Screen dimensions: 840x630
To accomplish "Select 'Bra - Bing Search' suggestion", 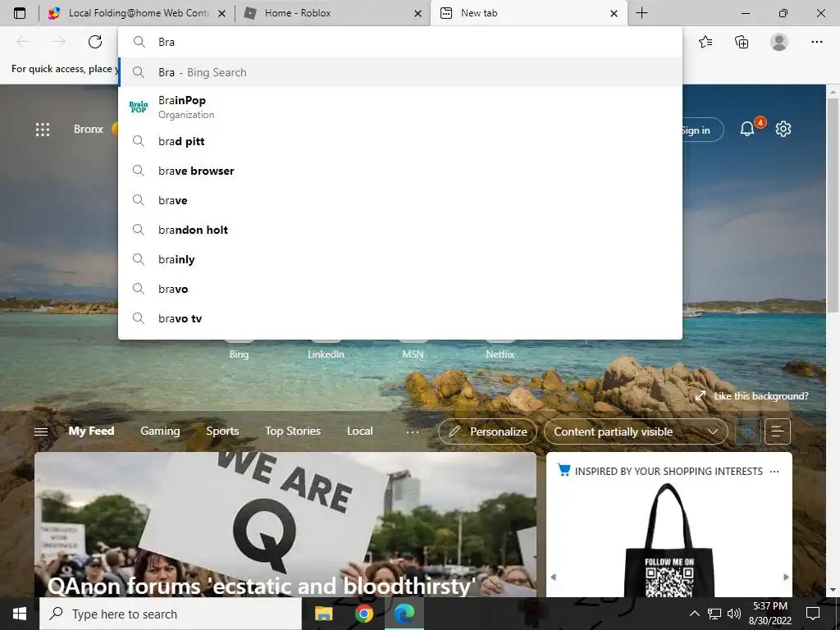I will pos(400,72).
